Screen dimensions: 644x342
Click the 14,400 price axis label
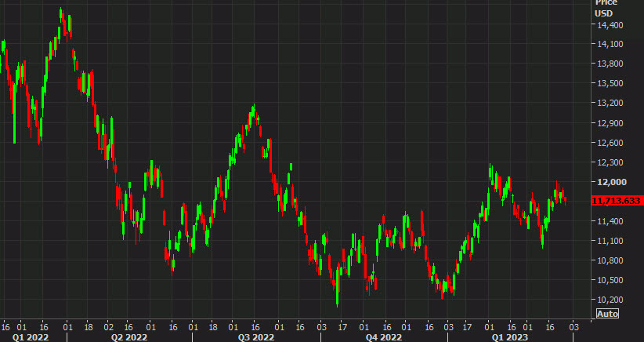610,25
